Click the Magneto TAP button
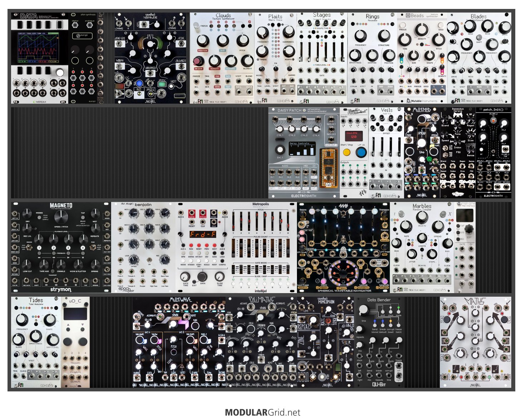 pyautogui.click(x=82, y=217)
